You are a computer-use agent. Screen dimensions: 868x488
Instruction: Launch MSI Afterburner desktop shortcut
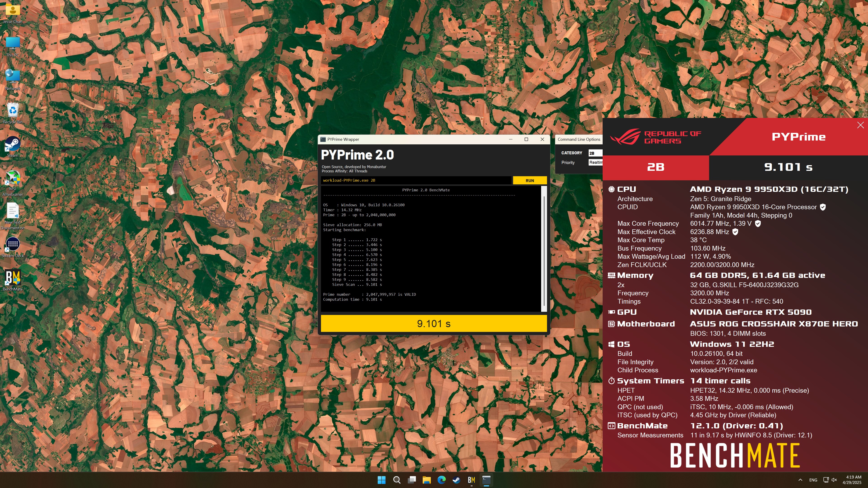click(12, 183)
